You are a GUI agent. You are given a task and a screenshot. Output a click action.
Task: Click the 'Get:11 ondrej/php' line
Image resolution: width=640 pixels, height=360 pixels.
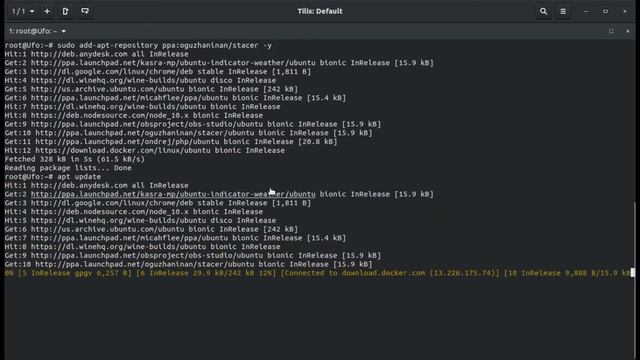(x=171, y=142)
